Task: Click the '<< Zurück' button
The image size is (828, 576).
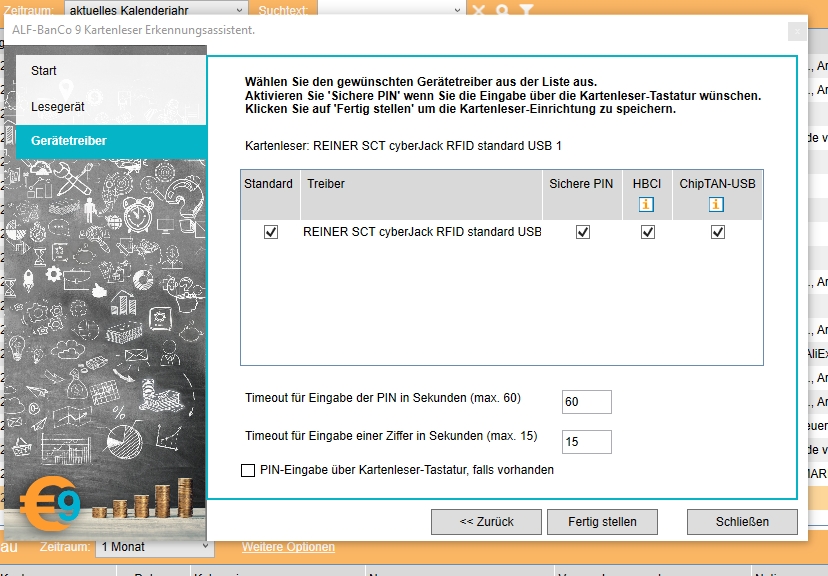Action: click(x=486, y=522)
